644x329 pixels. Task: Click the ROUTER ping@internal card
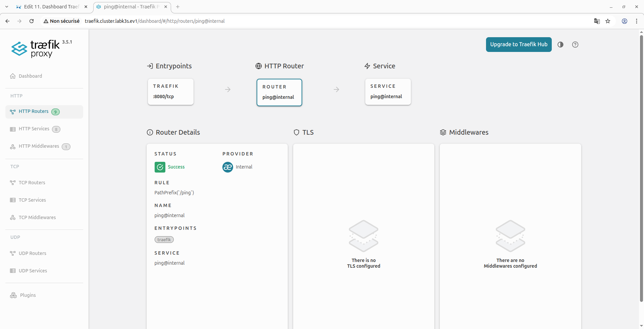point(279,92)
